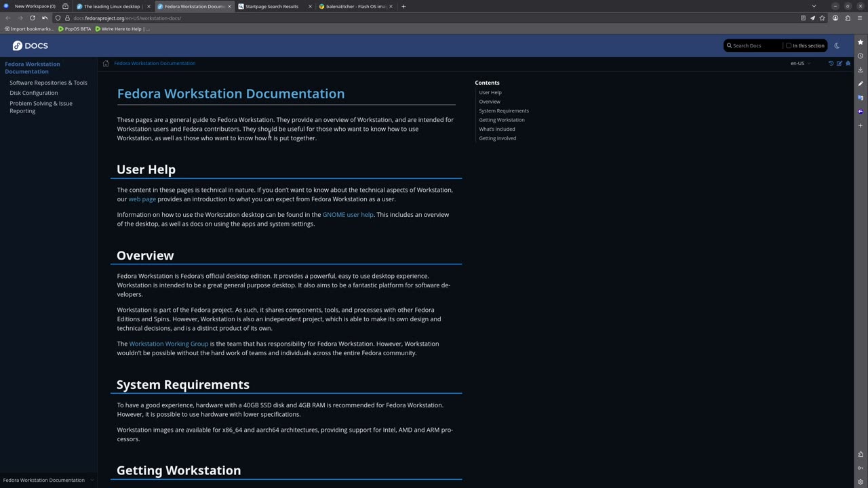Open the sidebar settings gear icon

(x=861, y=482)
